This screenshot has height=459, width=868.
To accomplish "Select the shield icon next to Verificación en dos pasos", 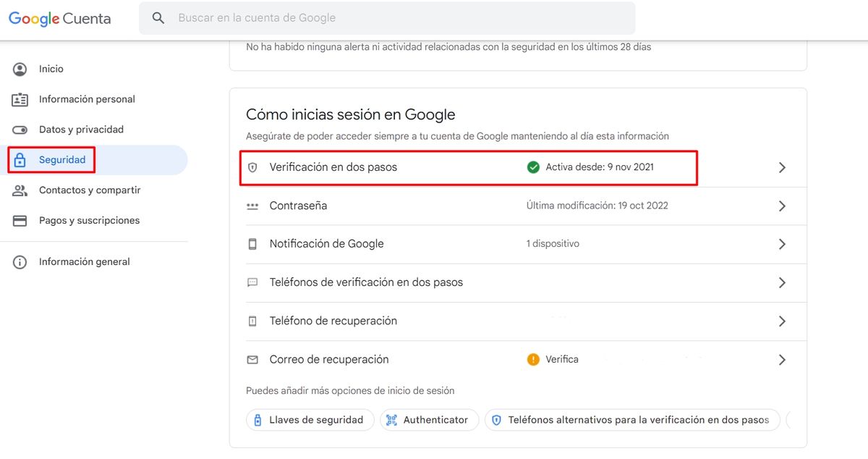I will (x=252, y=167).
